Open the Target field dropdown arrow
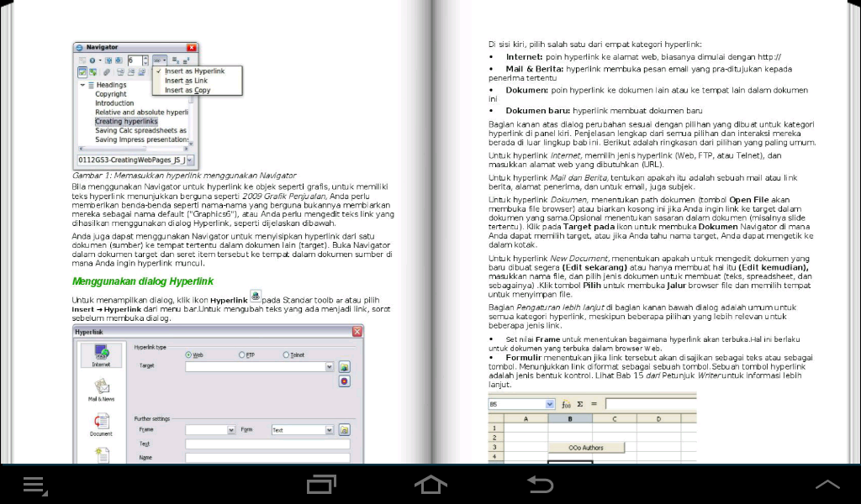This screenshot has width=861, height=504. (330, 367)
